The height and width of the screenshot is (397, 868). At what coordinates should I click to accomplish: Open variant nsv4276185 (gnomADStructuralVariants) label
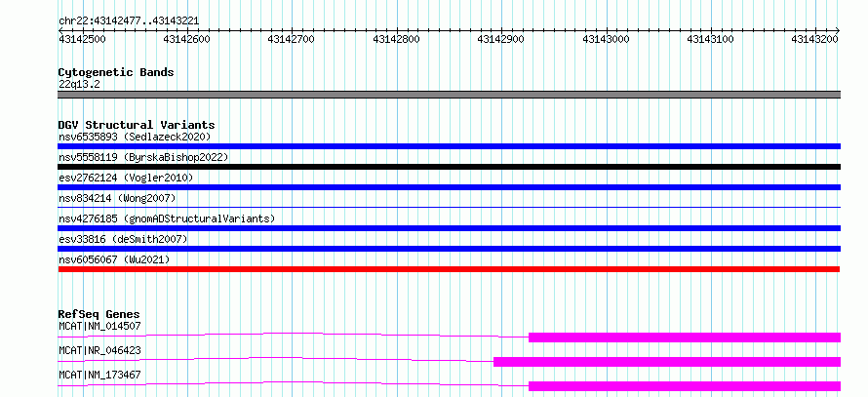(167, 218)
